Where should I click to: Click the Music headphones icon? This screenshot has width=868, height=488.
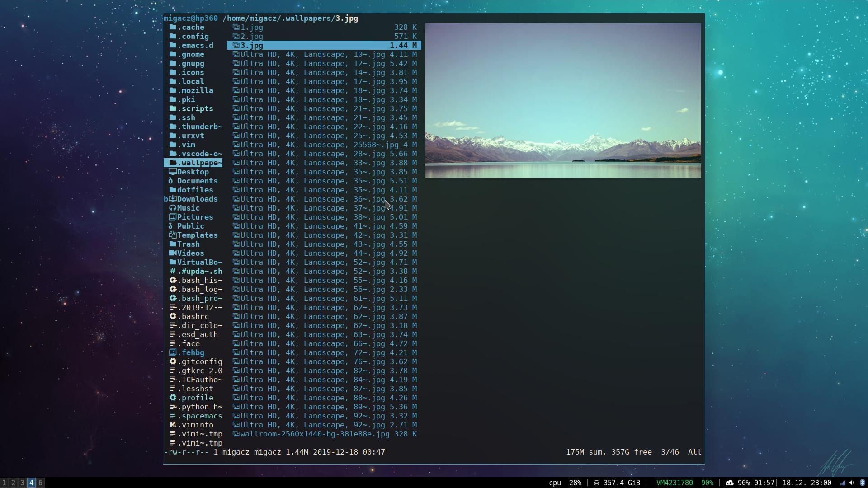pyautogui.click(x=172, y=208)
